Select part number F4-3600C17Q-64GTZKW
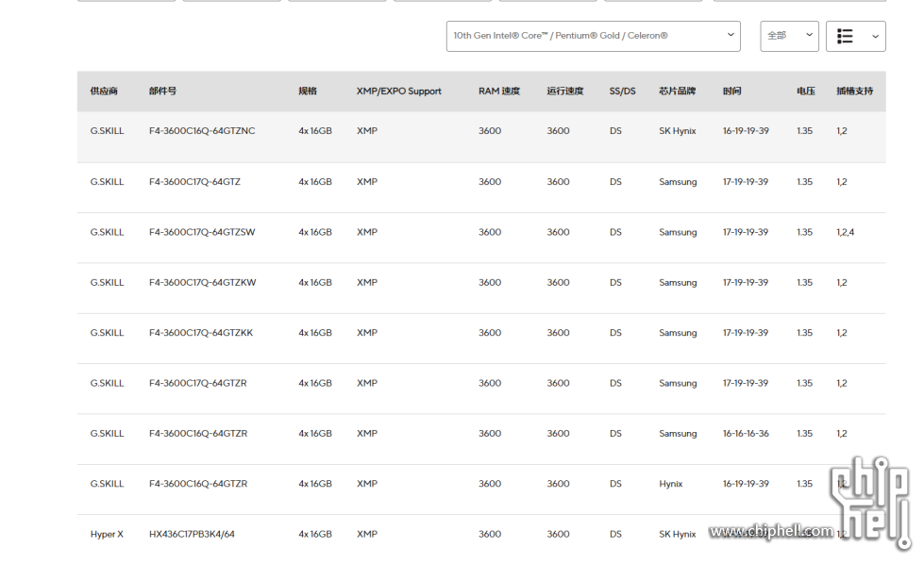 point(203,283)
